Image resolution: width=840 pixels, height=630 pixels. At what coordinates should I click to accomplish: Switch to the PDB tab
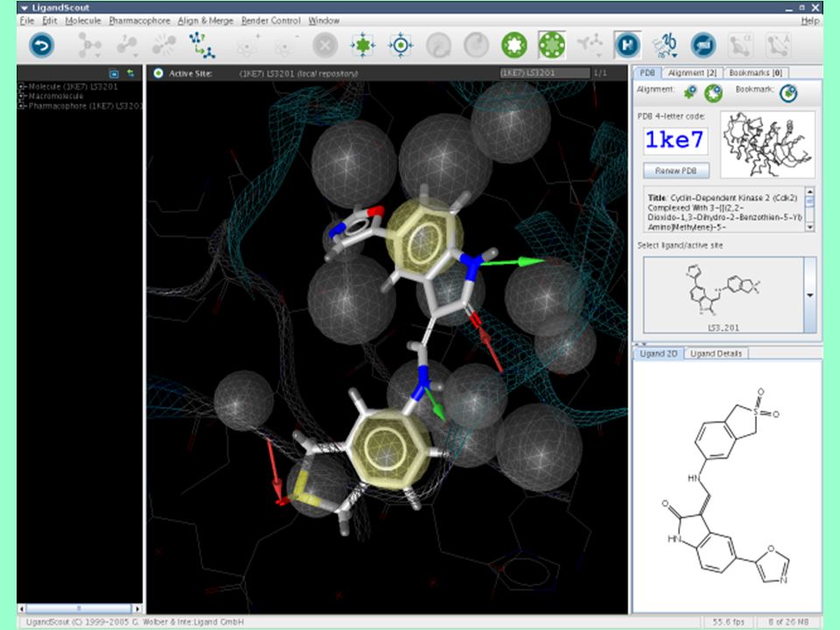click(647, 73)
